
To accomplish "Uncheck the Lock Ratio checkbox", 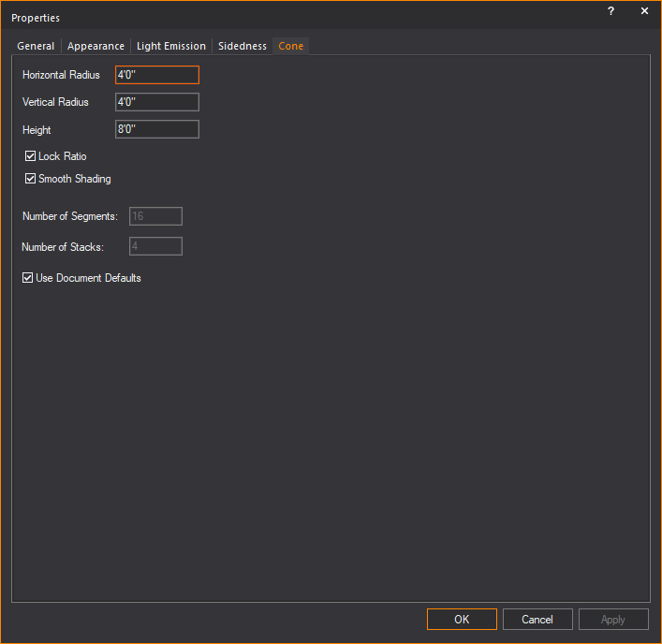I will pyautogui.click(x=30, y=156).
